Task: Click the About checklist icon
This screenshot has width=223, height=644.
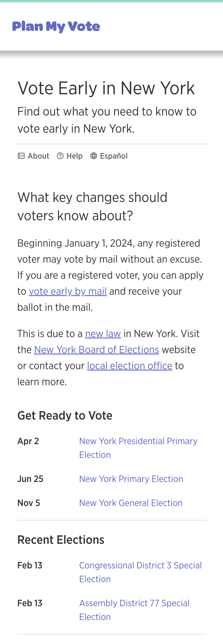Action: [x=22, y=156]
